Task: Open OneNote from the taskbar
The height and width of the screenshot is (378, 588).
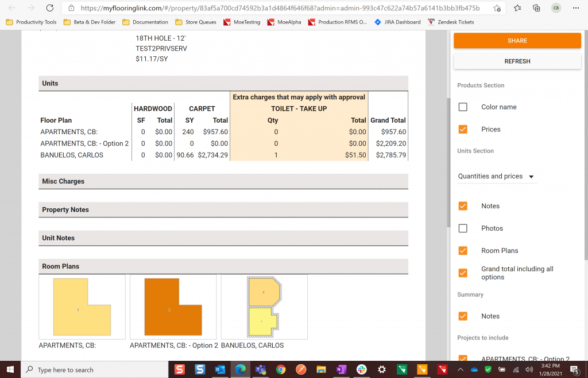Action: coord(341,369)
